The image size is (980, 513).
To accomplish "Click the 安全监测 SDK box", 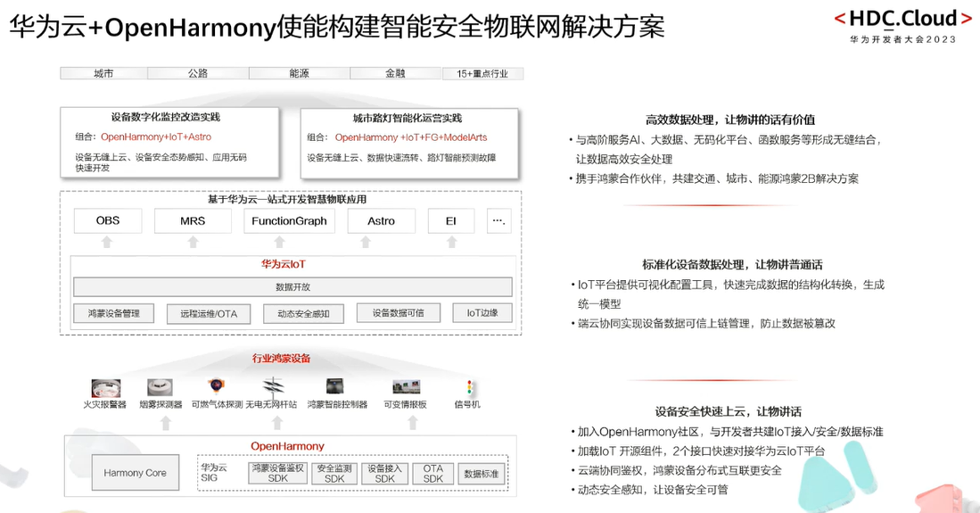I will [334, 473].
